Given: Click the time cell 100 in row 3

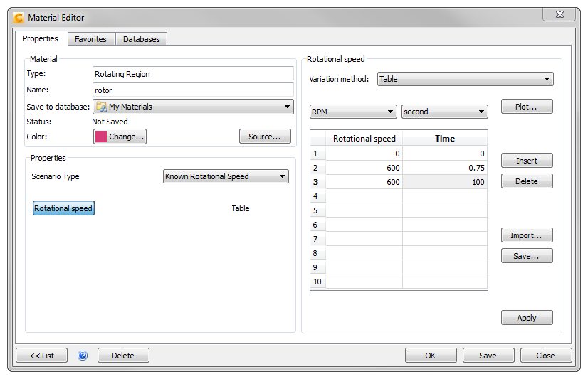Looking at the screenshot, I should click(445, 182).
